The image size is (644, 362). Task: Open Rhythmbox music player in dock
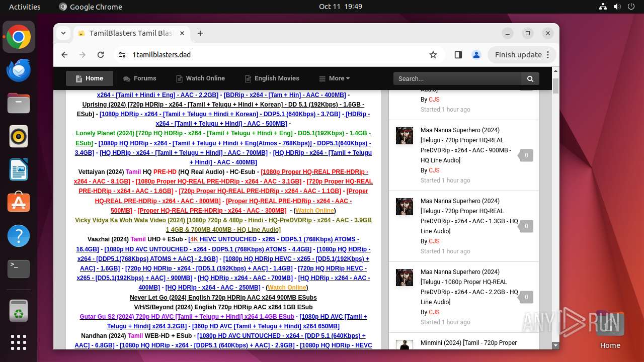point(19,136)
